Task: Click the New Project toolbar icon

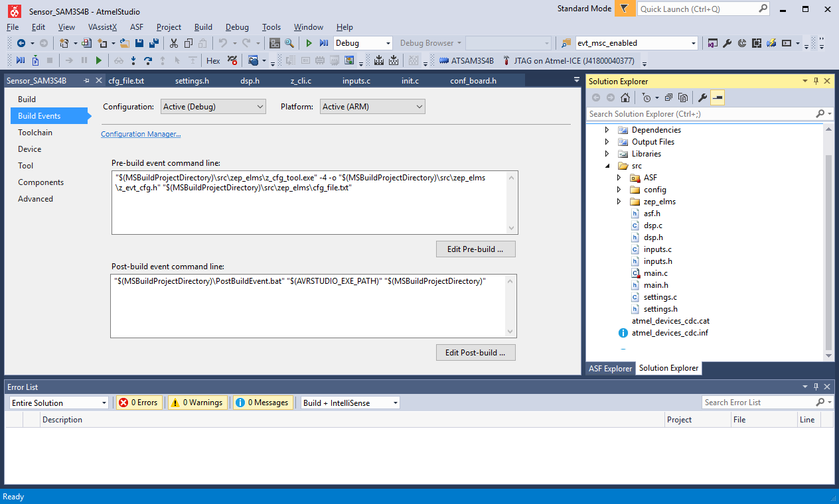Action: pyautogui.click(x=64, y=43)
